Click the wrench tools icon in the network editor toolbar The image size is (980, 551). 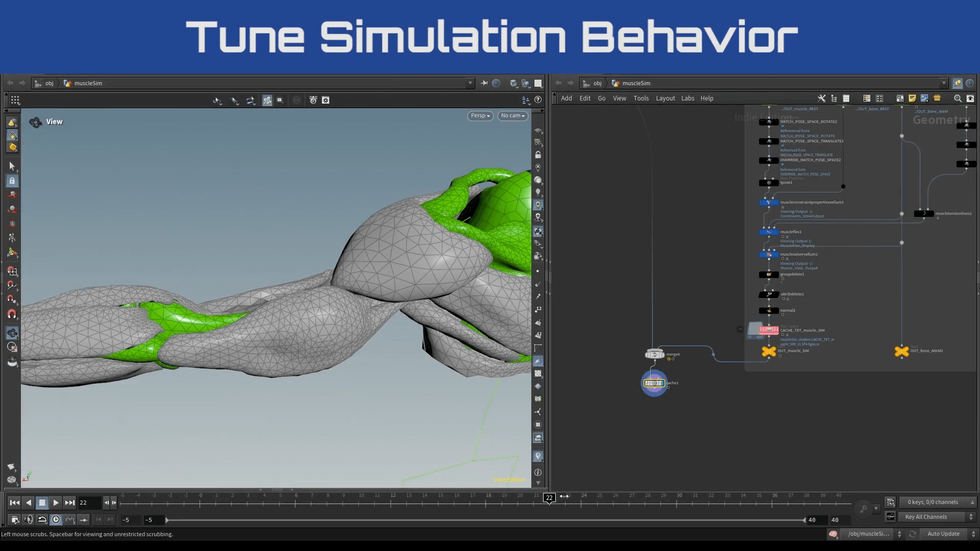(x=822, y=98)
